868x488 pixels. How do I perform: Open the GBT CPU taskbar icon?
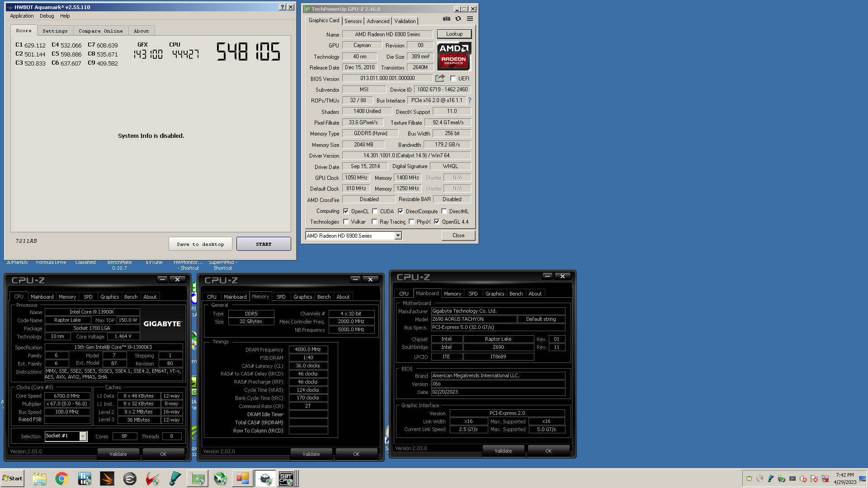[287, 479]
